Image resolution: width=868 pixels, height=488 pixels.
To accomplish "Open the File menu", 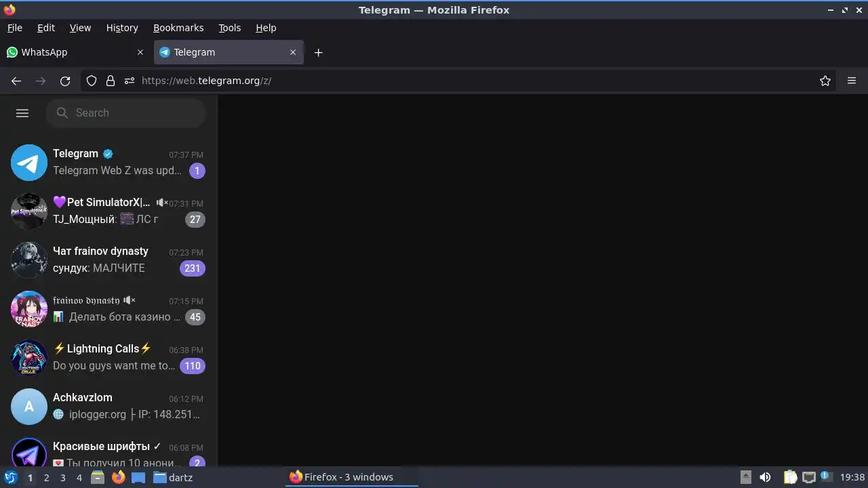I will (15, 28).
